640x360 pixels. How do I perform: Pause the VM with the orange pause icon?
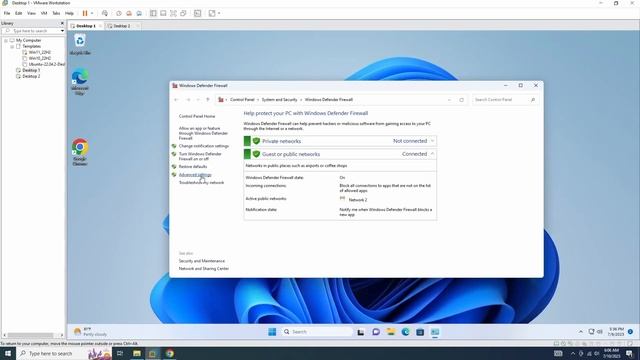coord(85,13)
